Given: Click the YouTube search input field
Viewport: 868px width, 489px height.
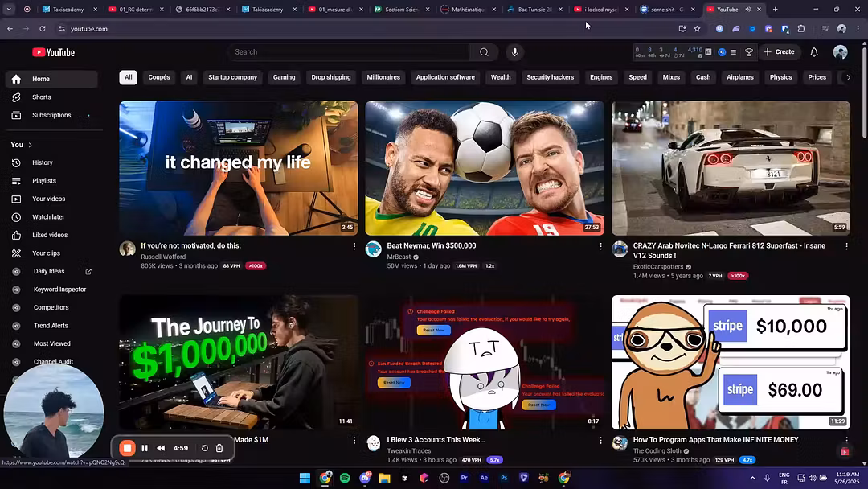Looking at the screenshot, I should (349, 52).
